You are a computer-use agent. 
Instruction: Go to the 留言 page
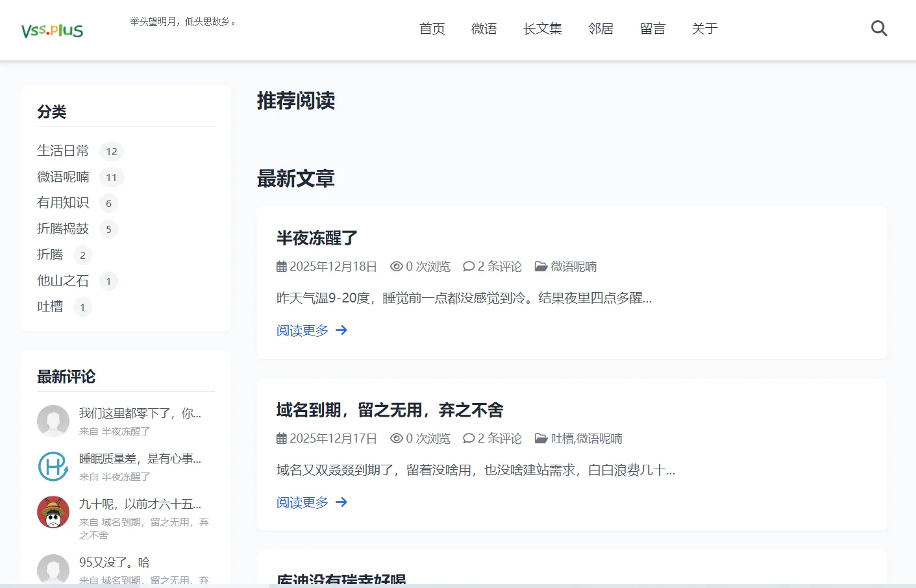(652, 29)
